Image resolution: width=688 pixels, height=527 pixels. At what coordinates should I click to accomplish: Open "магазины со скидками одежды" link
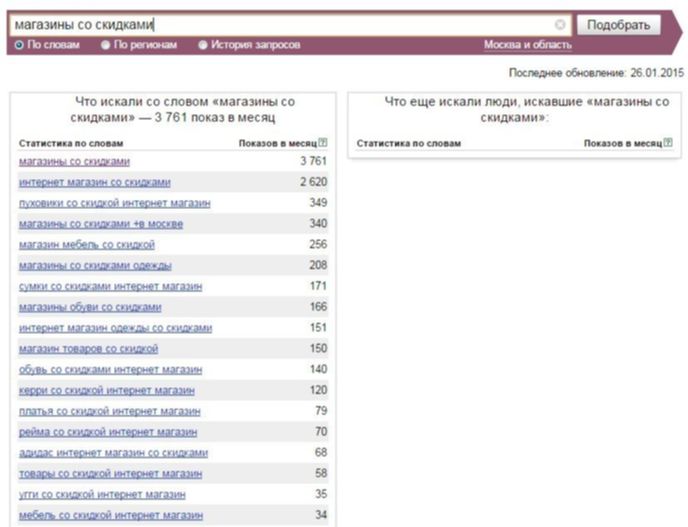(x=95, y=265)
